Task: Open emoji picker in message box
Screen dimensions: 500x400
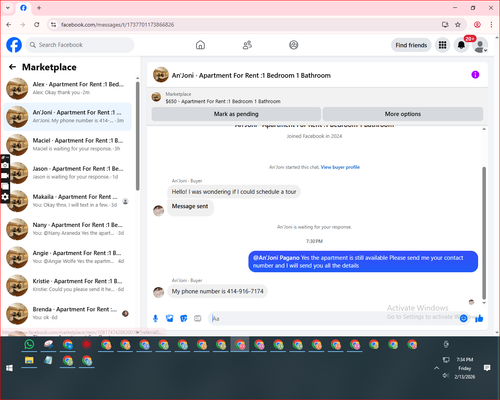Action: click(463, 318)
